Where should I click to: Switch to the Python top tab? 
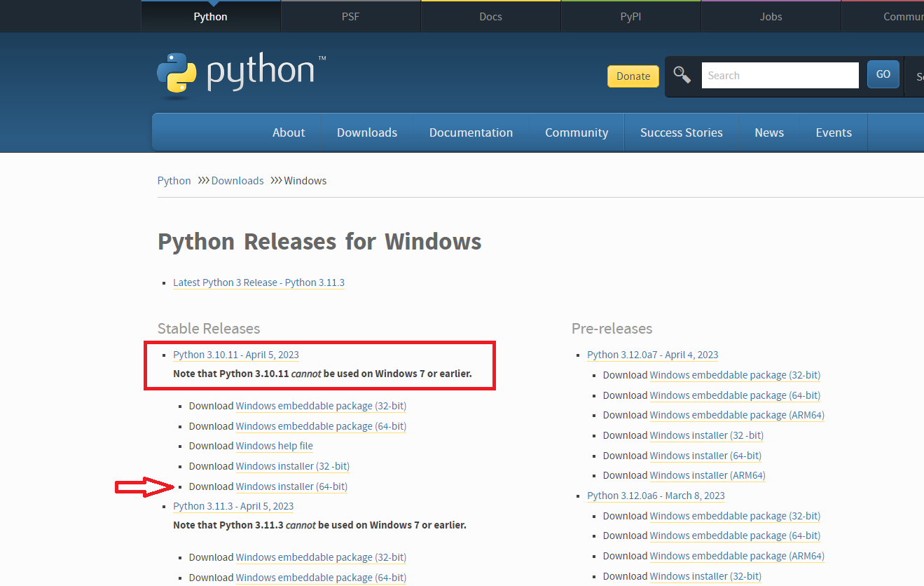(210, 16)
